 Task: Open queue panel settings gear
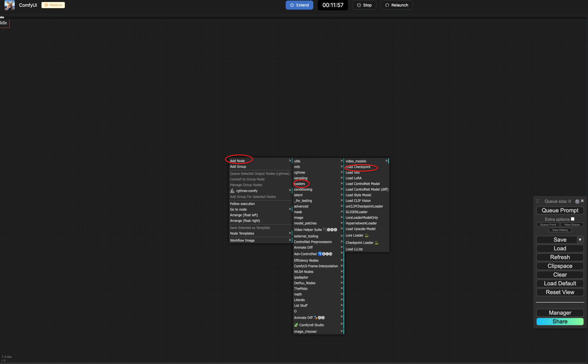(577, 201)
